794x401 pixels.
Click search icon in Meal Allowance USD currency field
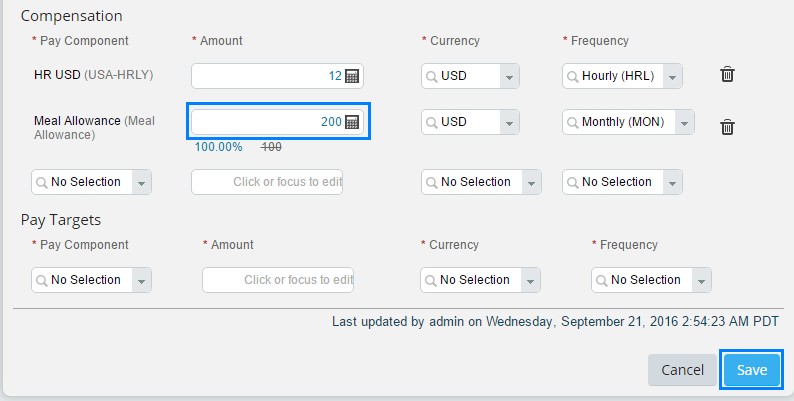(x=431, y=123)
